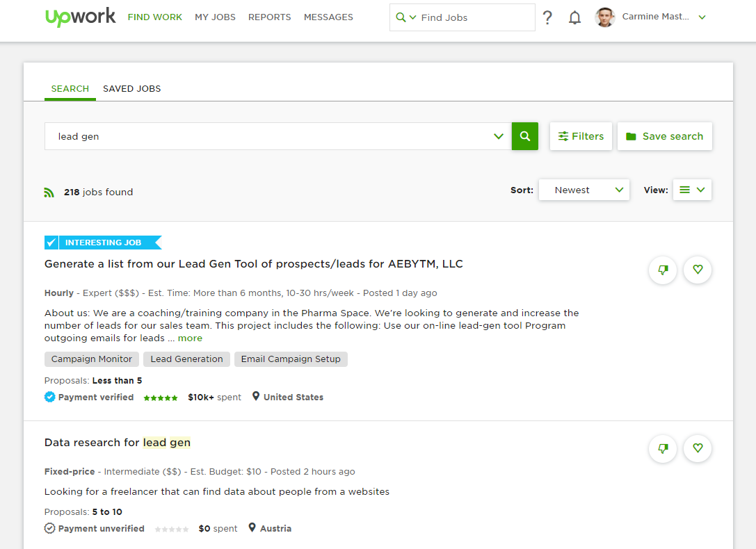The image size is (756, 549).
Task: Click Carmine's profile avatar
Action: (x=604, y=17)
